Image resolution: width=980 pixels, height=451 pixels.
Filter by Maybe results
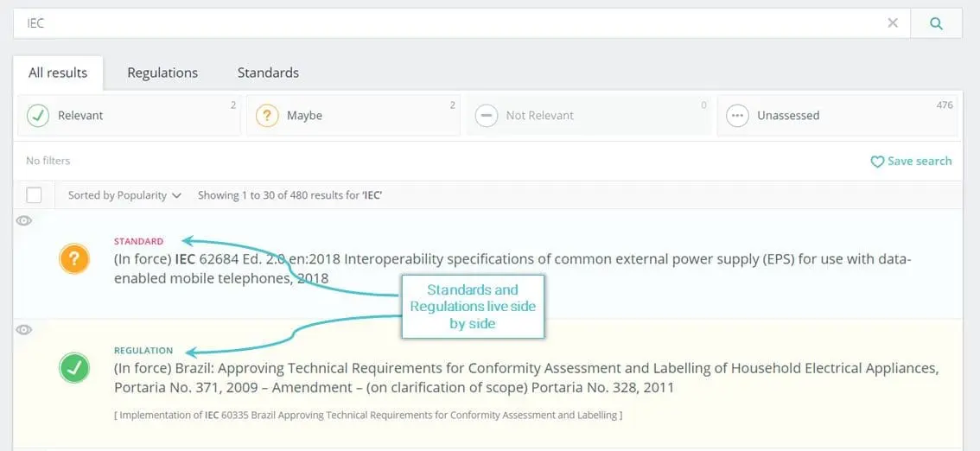point(353,116)
